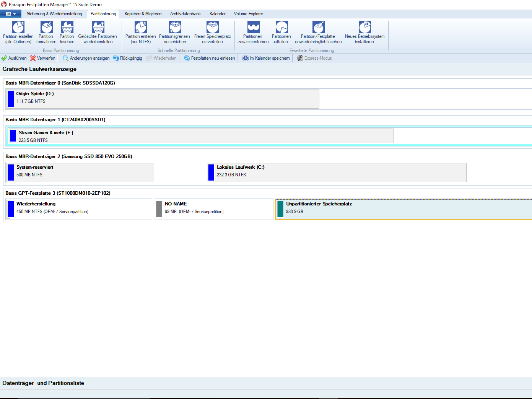Select System-reserviert 500 MB partition

pos(80,173)
